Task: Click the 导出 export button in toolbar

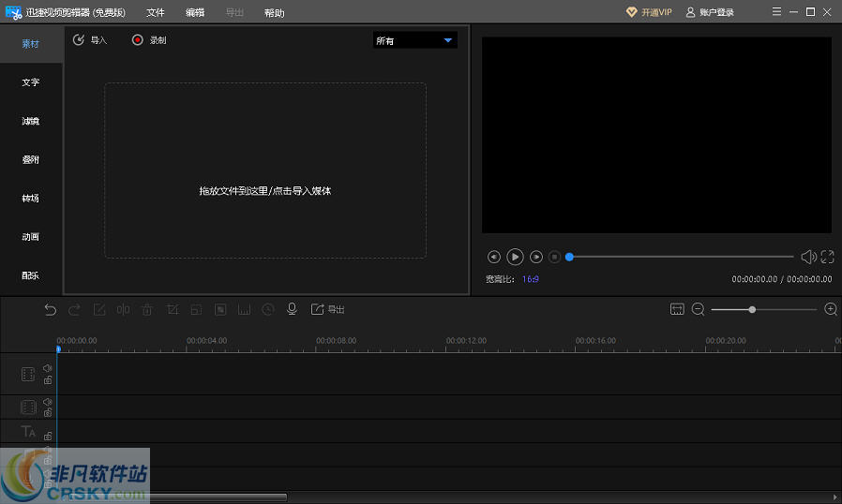Action: [x=328, y=309]
